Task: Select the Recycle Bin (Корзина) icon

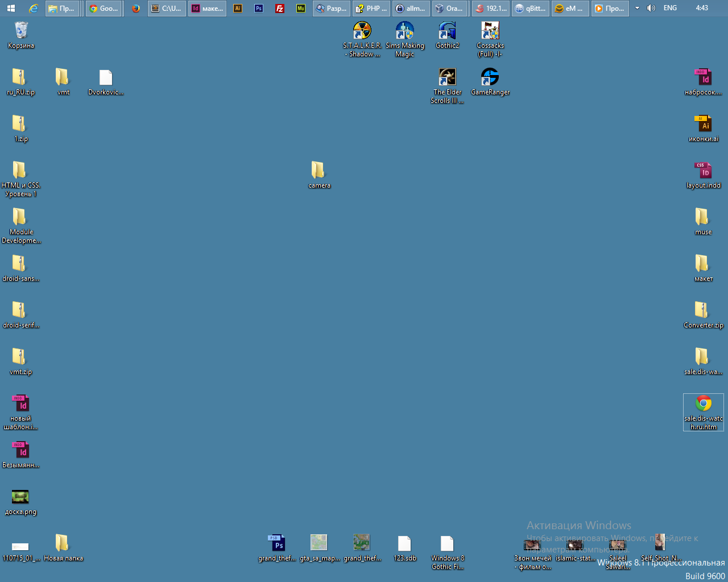Action: [21, 31]
